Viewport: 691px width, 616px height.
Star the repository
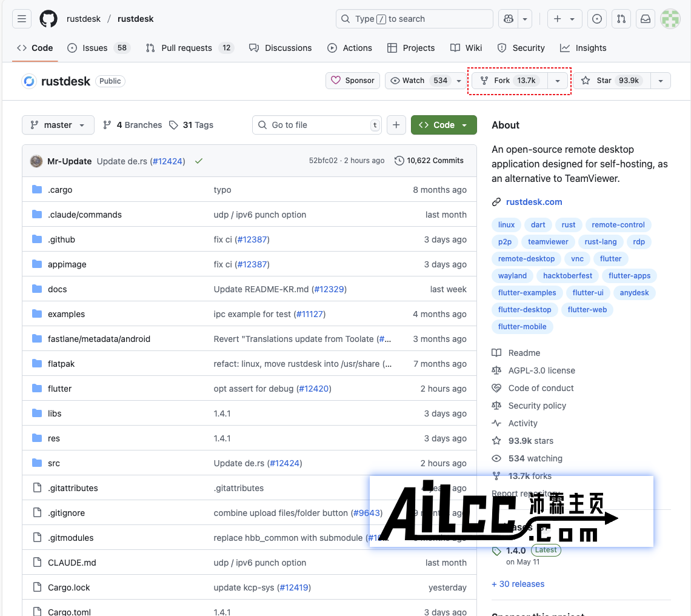point(611,81)
